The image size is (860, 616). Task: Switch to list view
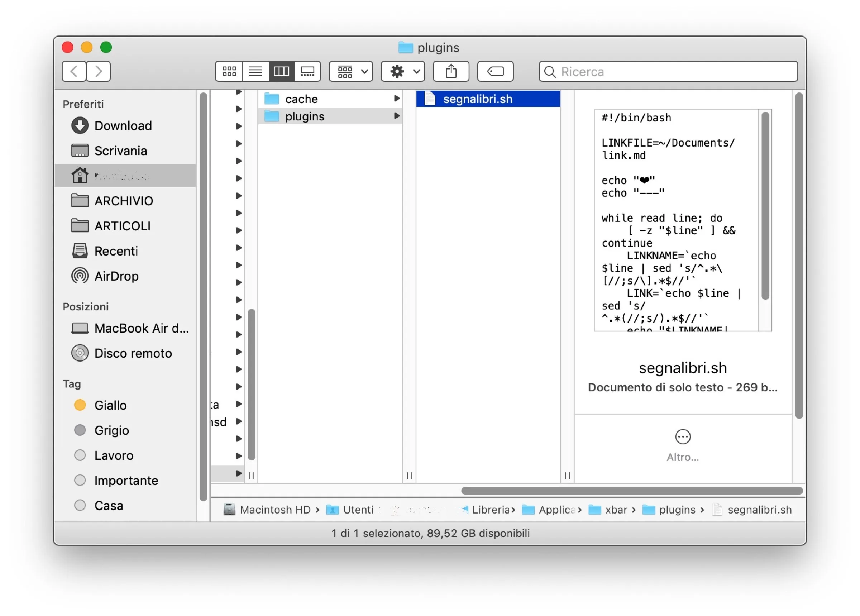(x=255, y=71)
